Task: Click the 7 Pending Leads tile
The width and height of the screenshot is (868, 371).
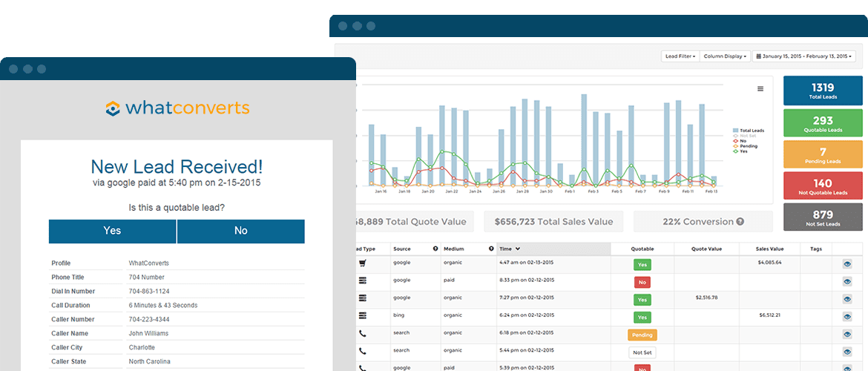Action: (x=823, y=155)
